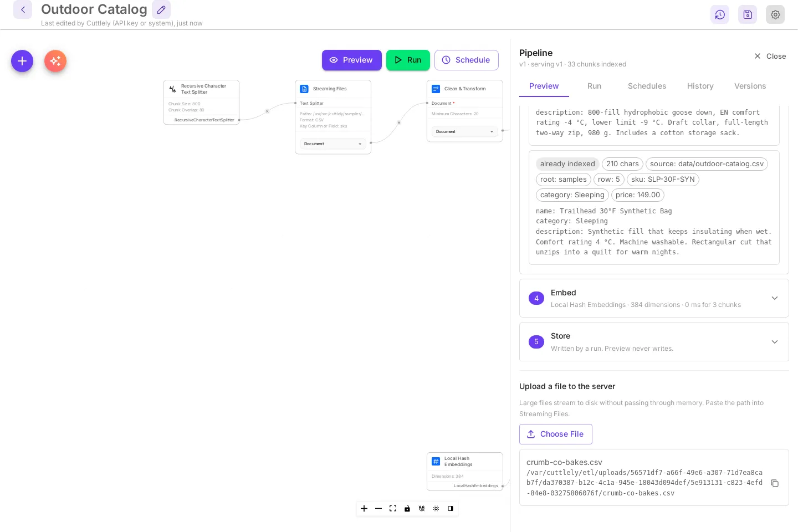The width and height of the screenshot is (798, 532).
Task: Expand the Store step
Action: [x=654, y=342]
